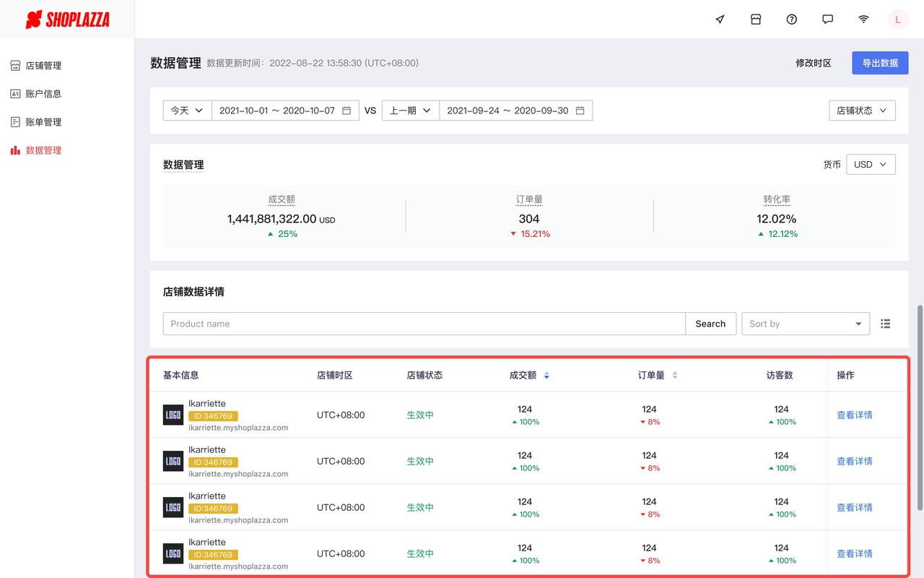The height and width of the screenshot is (578, 924).
Task: Click the first row store LOGO thumbnail
Action: 173,415
